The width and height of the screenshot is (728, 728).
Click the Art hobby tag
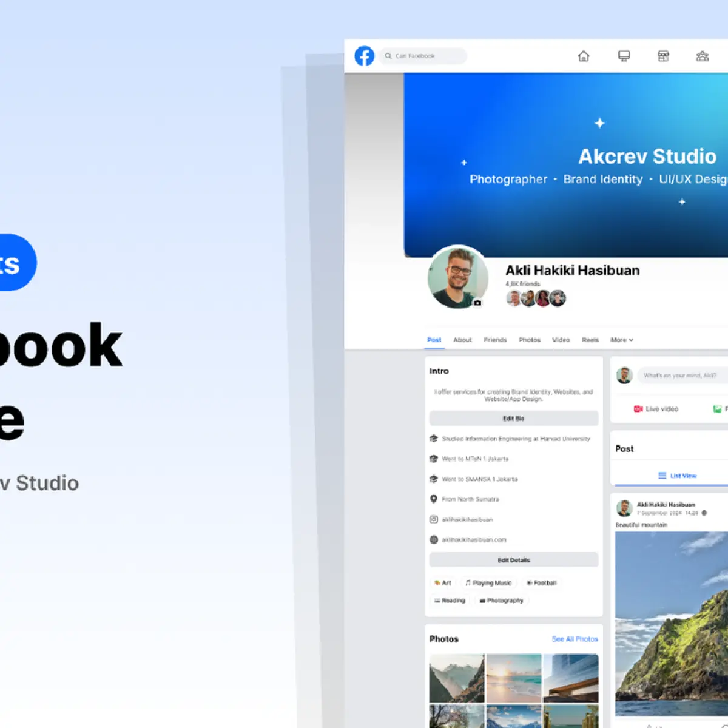[442, 583]
